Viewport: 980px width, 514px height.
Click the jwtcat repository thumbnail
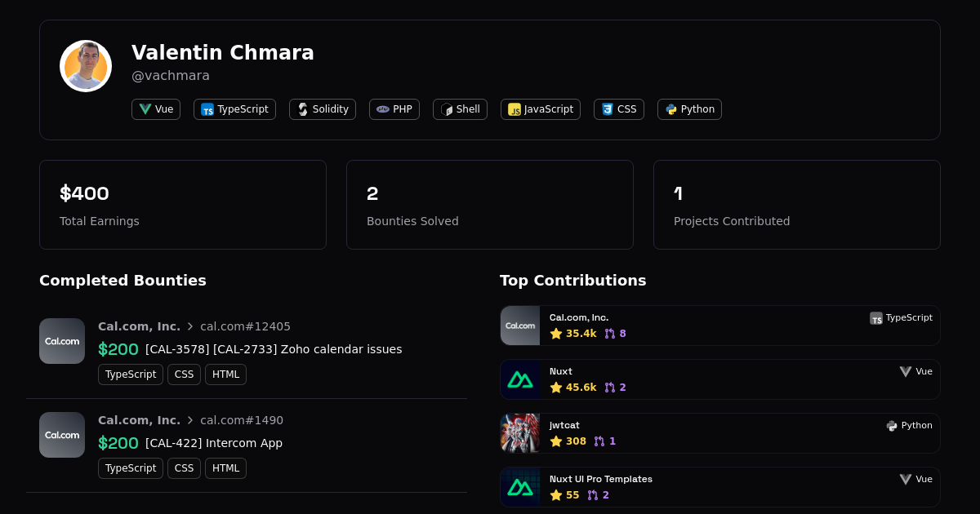(x=520, y=433)
